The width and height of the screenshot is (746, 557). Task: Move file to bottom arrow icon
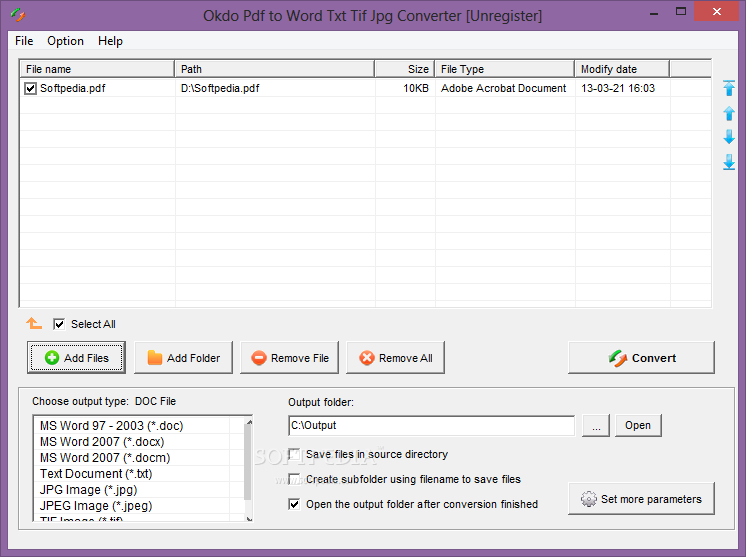click(x=729, y=162)
